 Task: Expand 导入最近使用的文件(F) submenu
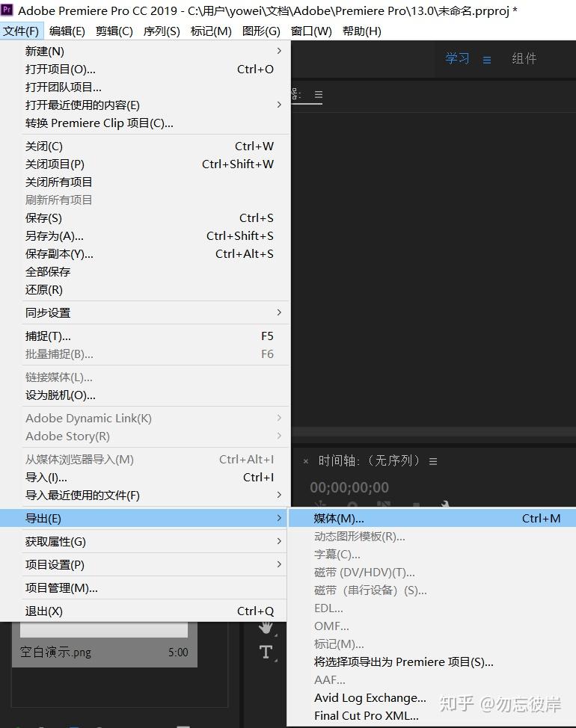pyautogui.click(x=145, y=496)
